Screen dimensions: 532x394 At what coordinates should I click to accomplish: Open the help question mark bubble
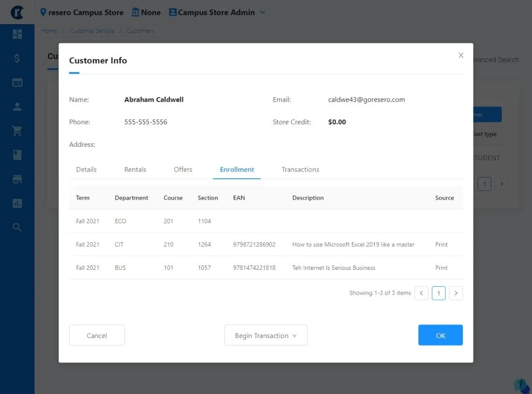point(521,385)
